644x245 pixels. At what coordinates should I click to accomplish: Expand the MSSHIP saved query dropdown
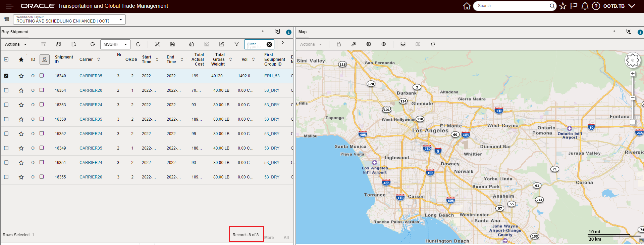point(125,44)
